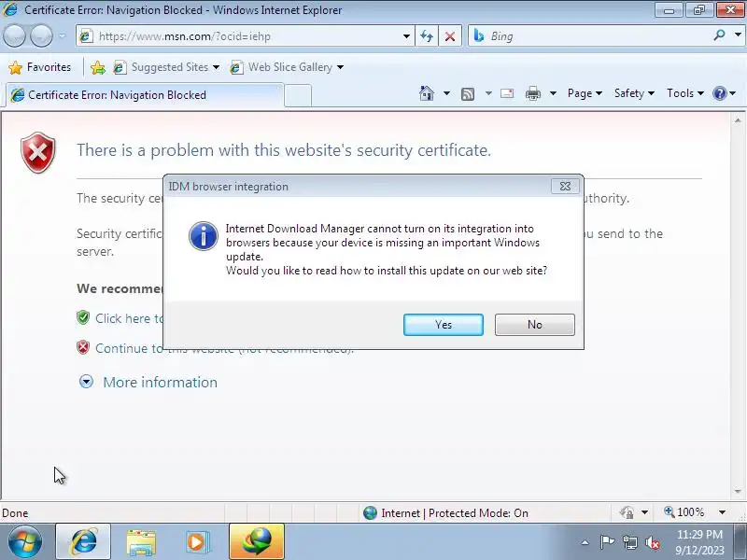This screenshot has height=560, width=747.
Task: Click Internet Download Manager taskbar icon
Action: [257, 542]
